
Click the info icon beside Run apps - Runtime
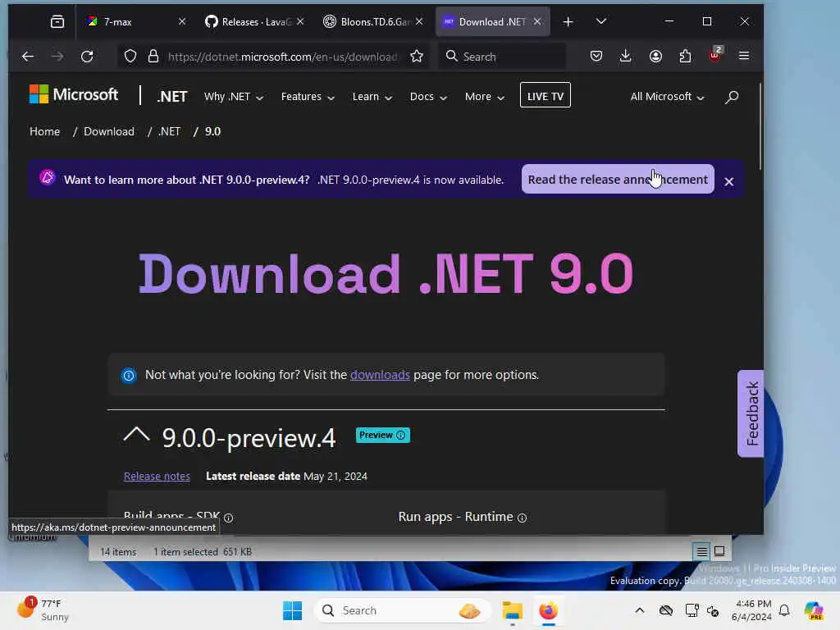click(x=523, y=518)
